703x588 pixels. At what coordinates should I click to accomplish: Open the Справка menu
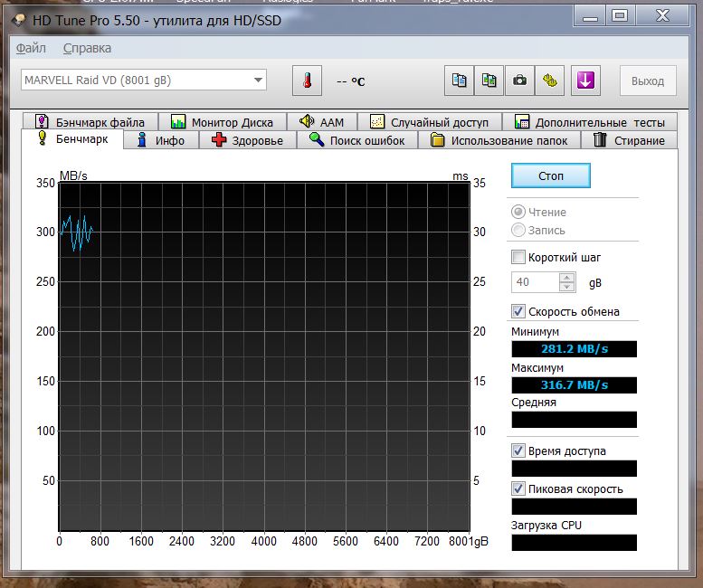[88, 48]
